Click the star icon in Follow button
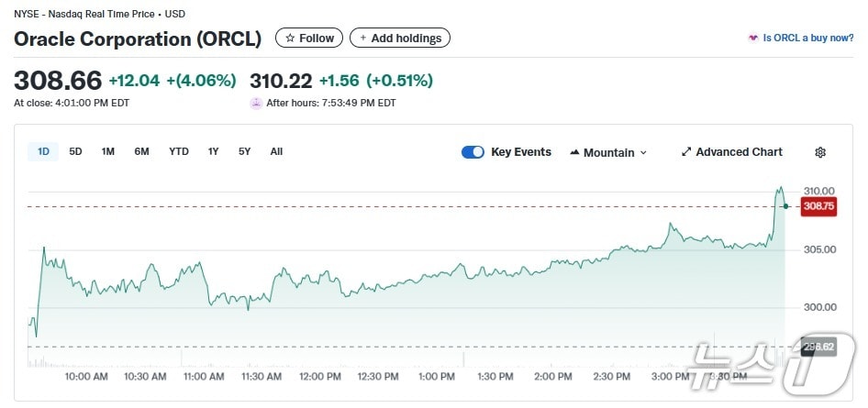 pos(290,39)
